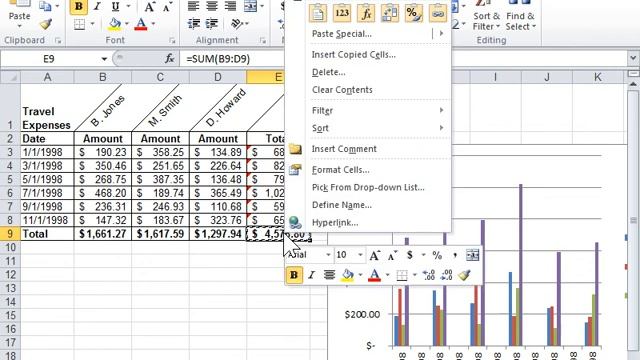The image size is (640, 360).
Task: Open Format Cells... from menu
Action: [340, 170]
